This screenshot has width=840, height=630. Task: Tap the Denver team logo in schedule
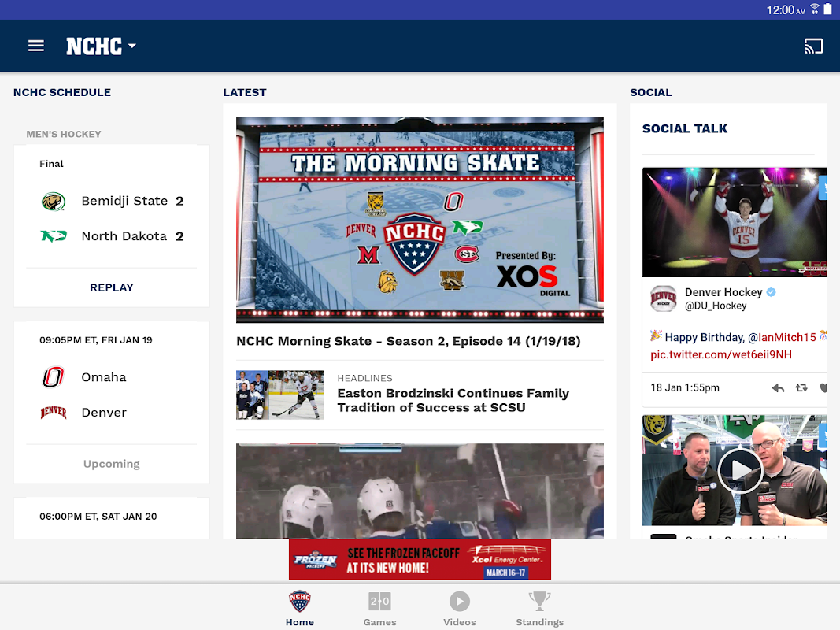click(x=54, y=413)
